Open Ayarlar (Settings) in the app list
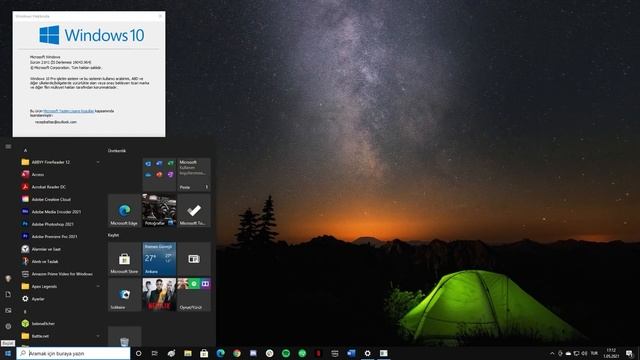Screen dimensions: 640x360 pyautogui.click(x=60, y=299)
